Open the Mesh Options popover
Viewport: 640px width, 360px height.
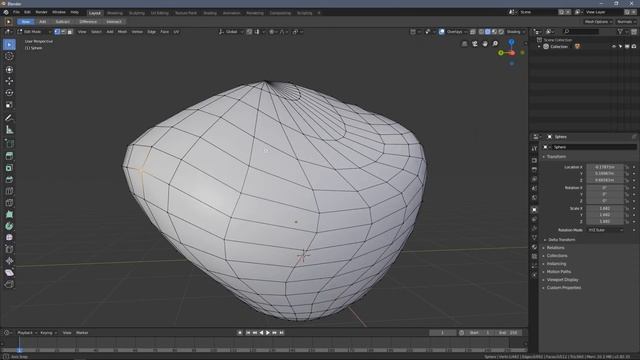point(598,22)
